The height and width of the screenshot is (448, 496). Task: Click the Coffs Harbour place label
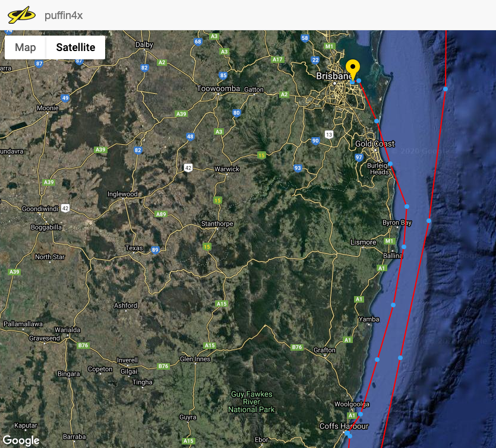coord(345,426)
